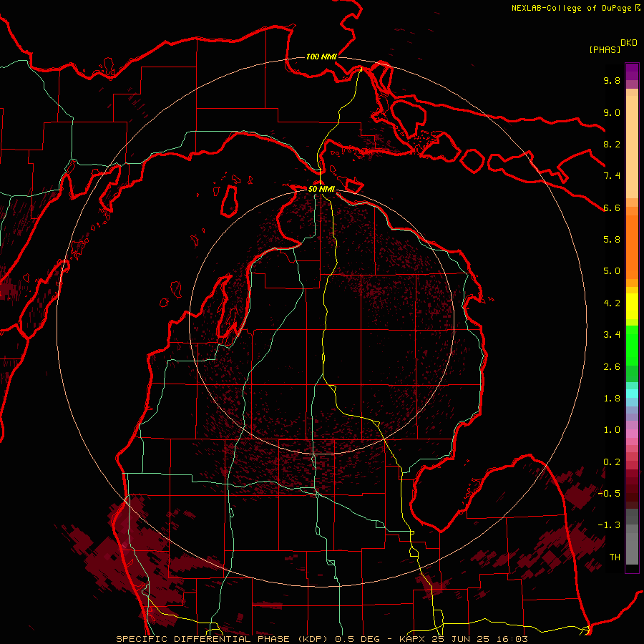Click the 6.6 scale value
Viewport: 644px width, 644px height.
[612, 208]
